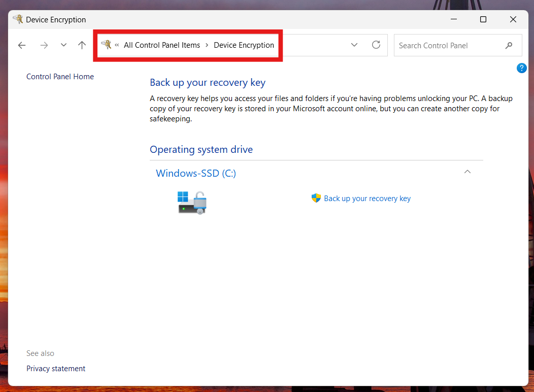Screen dimensions: 534x392
Task: Select Device Encryption in the breadcrumb
Action: pos(244,45)
